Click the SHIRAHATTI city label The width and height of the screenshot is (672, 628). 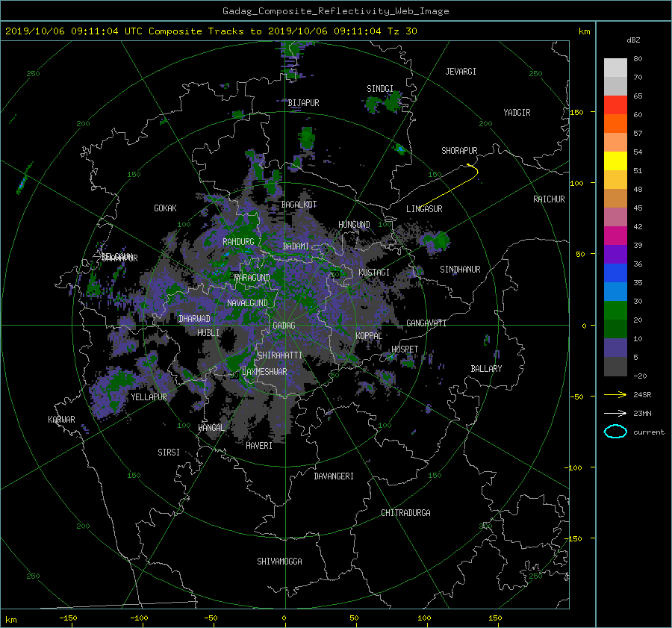click(x=280, y=355)
